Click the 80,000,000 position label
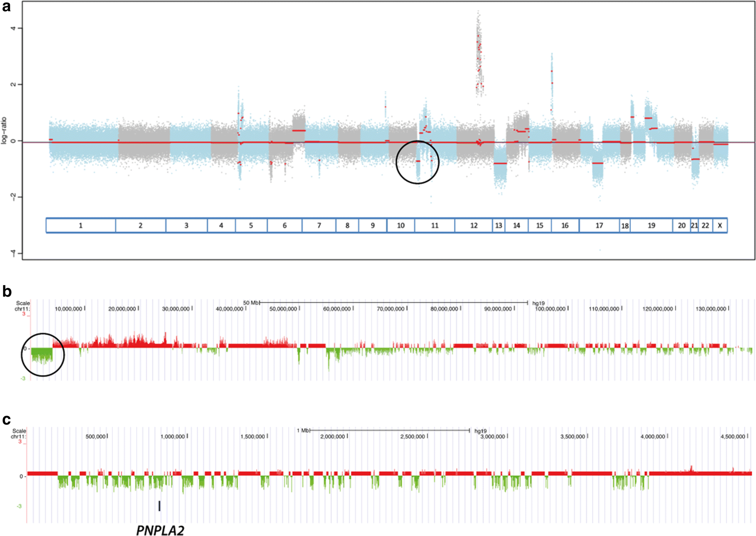Image resolution: width=756 pixels, height=536 pixels. tap(444, 309)
